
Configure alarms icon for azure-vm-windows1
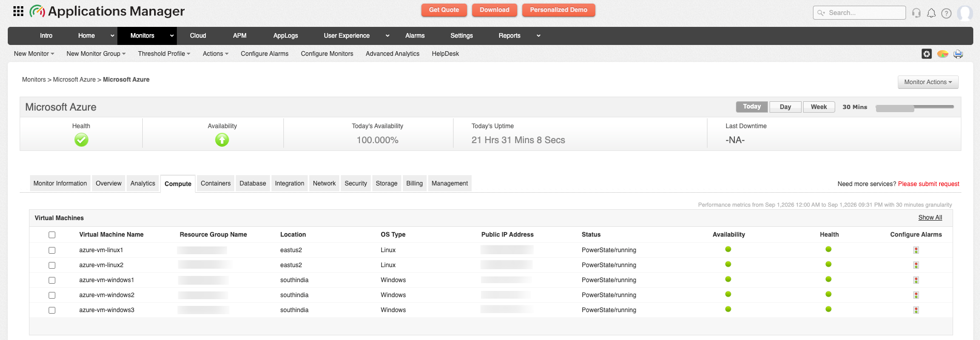(x=916, y=280)
